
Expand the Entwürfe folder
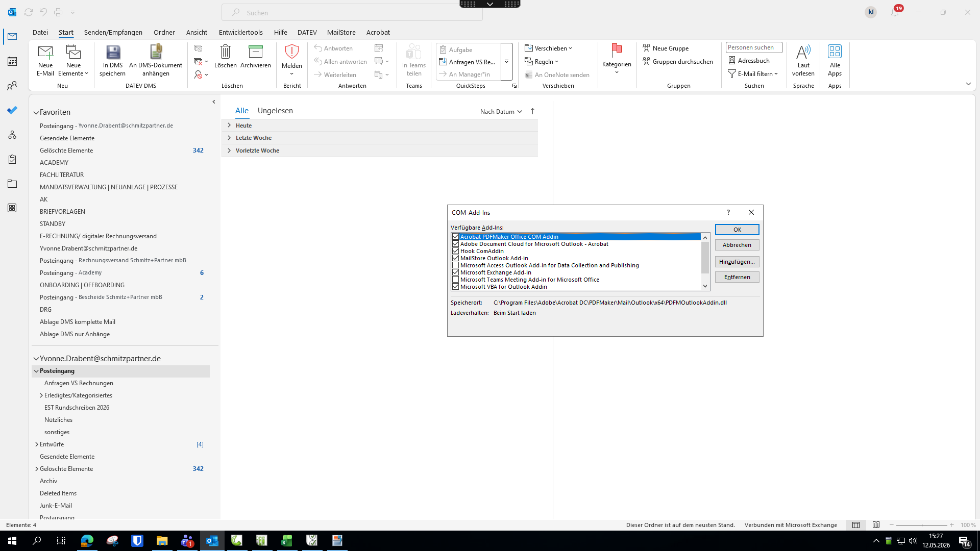[x=36, y=444]
